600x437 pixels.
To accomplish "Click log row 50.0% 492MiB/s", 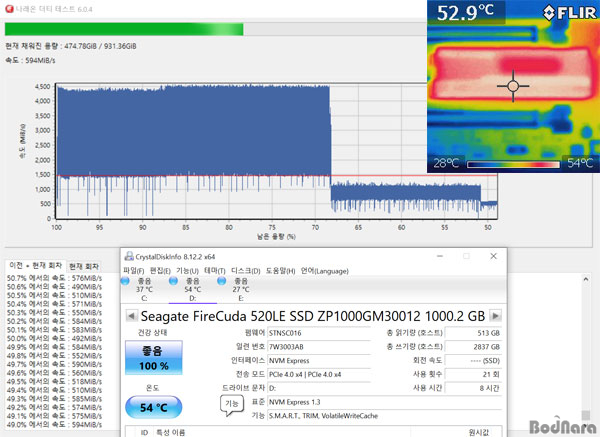I will coord(54,339).
